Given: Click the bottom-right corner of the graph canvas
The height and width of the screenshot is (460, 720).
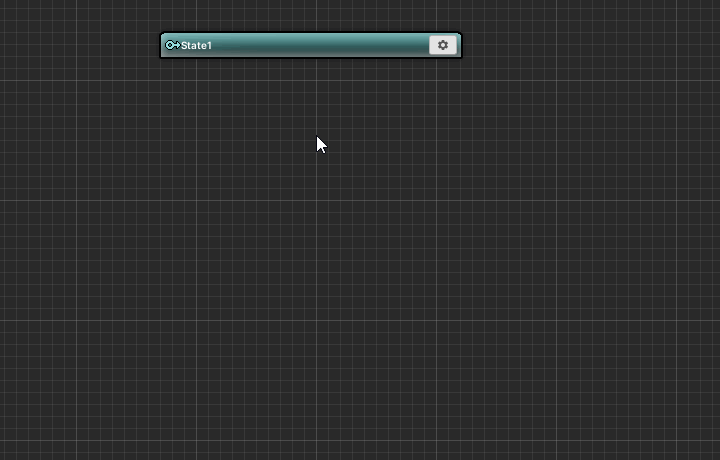Looking at the screenshot, I should click(714, 454).
